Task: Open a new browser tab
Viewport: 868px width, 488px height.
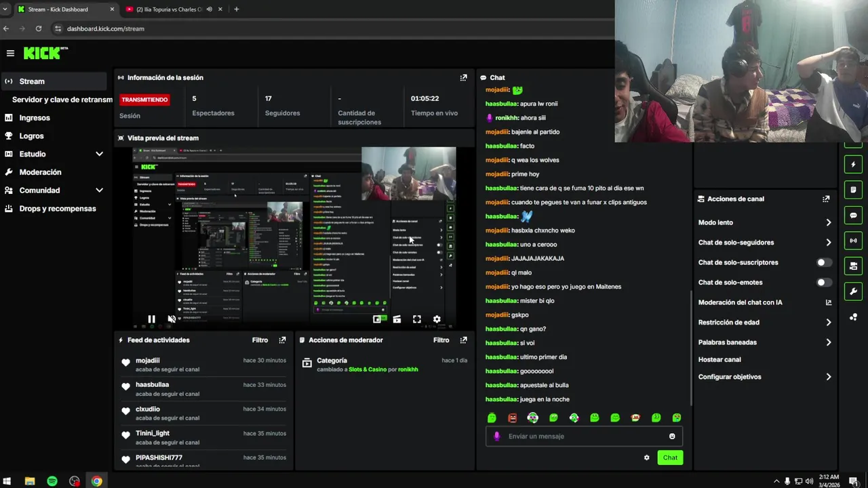Action: pyautogui.click(x=236, y=9)
